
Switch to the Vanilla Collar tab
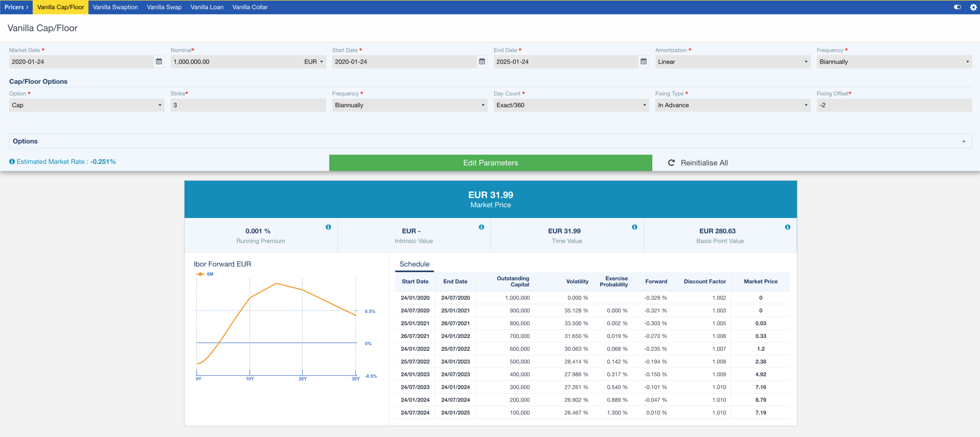(250, 7)
